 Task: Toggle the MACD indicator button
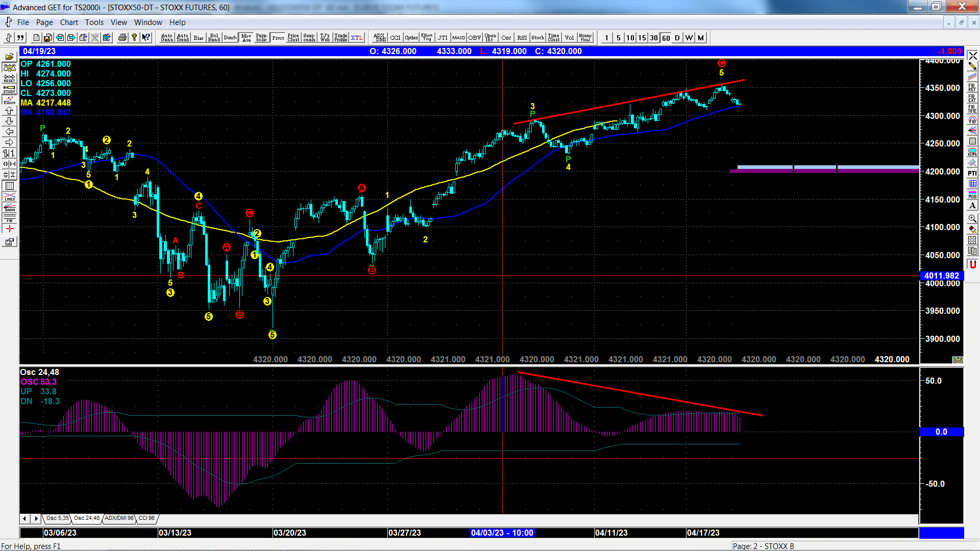pos(459,38)
